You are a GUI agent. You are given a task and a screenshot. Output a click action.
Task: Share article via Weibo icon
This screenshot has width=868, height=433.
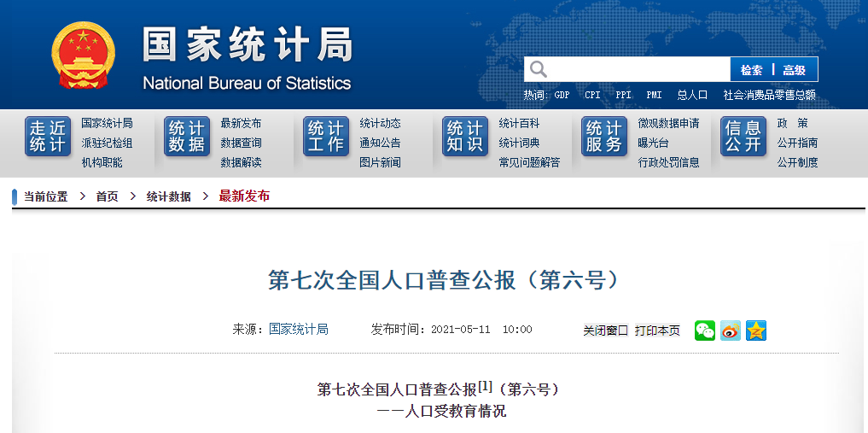(x=730, y=331)
